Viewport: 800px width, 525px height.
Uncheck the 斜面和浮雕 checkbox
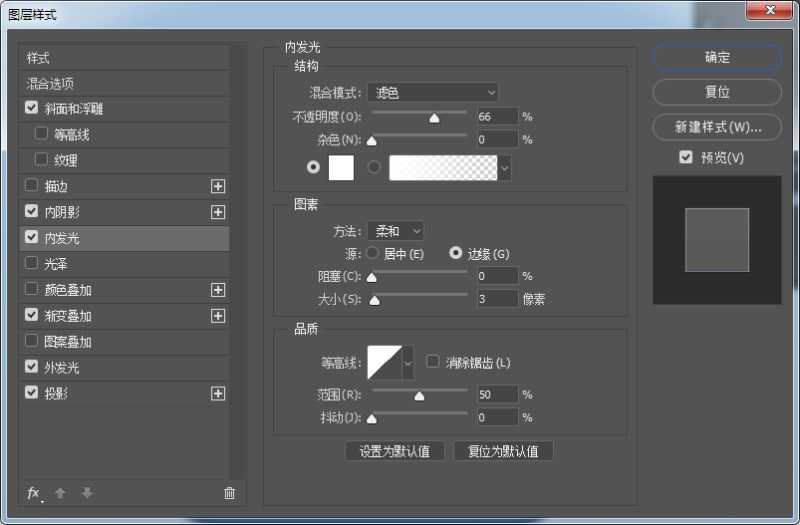coord(32,108)
